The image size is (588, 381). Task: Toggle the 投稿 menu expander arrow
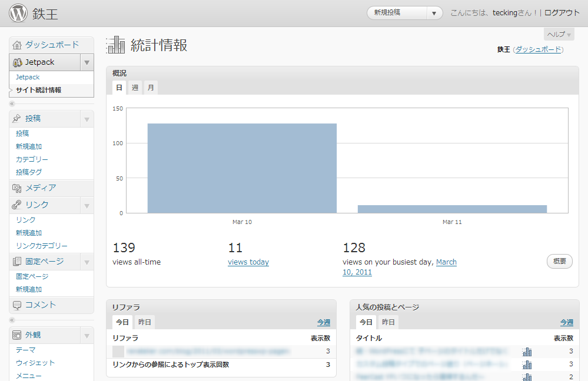click(87, 119)
